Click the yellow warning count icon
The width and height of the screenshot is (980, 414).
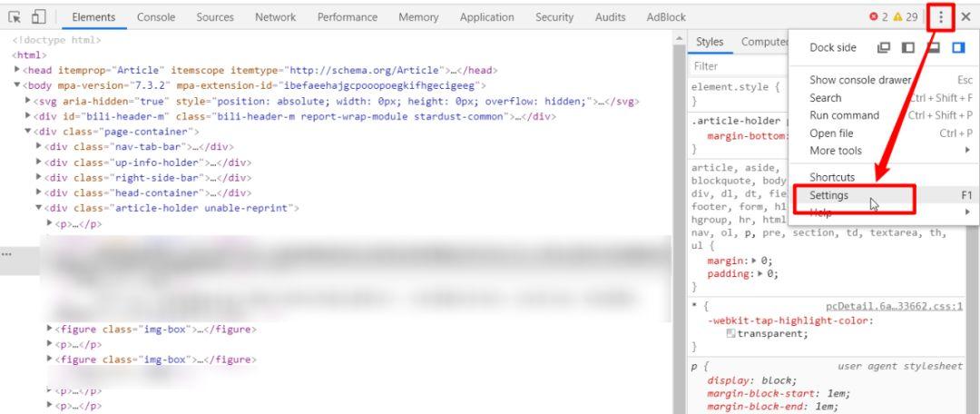897,17
